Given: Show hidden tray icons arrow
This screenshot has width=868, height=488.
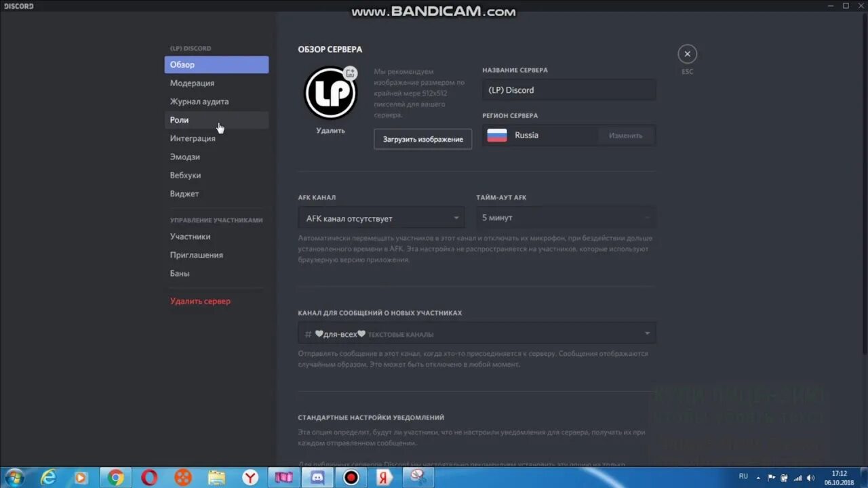Looking at the screenshot, I should pyautogui.click(x=759, y=477).
